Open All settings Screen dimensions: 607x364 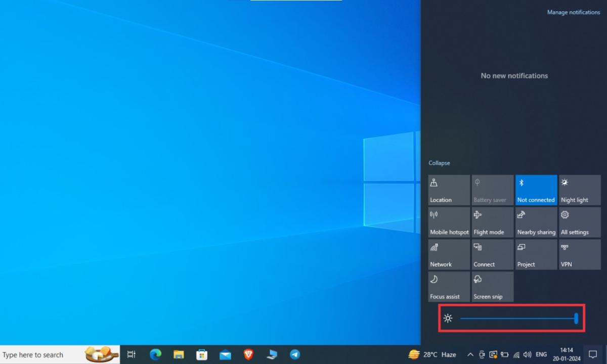point(579,222)
